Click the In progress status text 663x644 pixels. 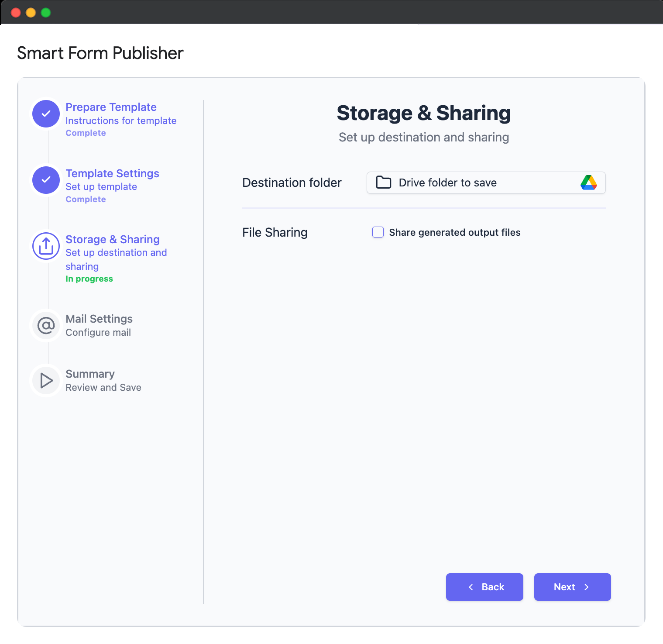coord(89,279)
